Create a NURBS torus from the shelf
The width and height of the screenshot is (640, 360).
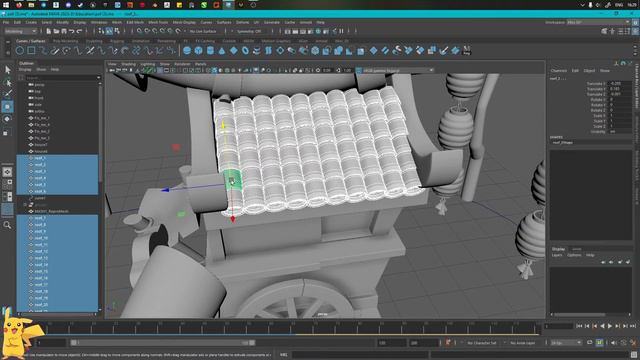coord(245,51)
